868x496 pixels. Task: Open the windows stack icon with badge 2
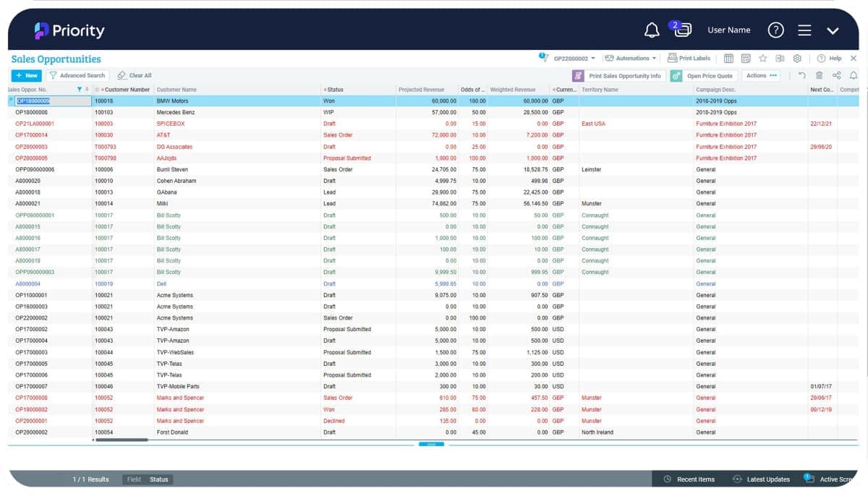coord(682,28)
